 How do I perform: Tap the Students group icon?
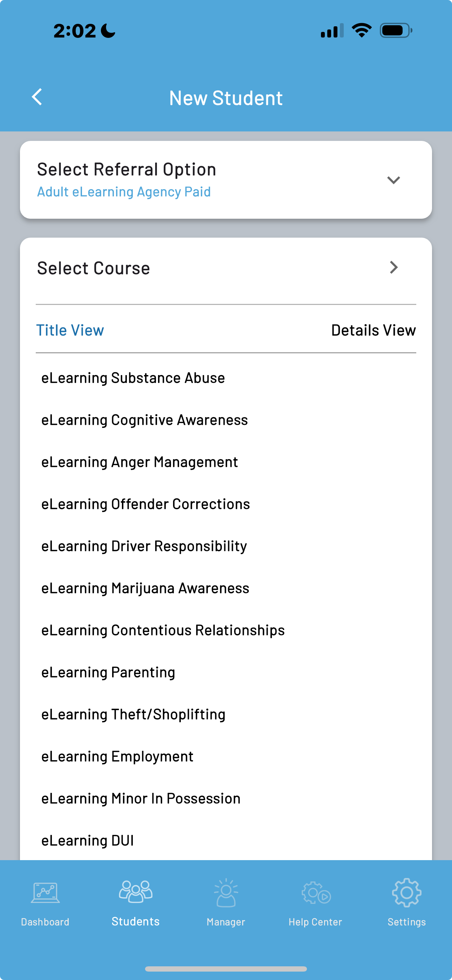point(136,891)
